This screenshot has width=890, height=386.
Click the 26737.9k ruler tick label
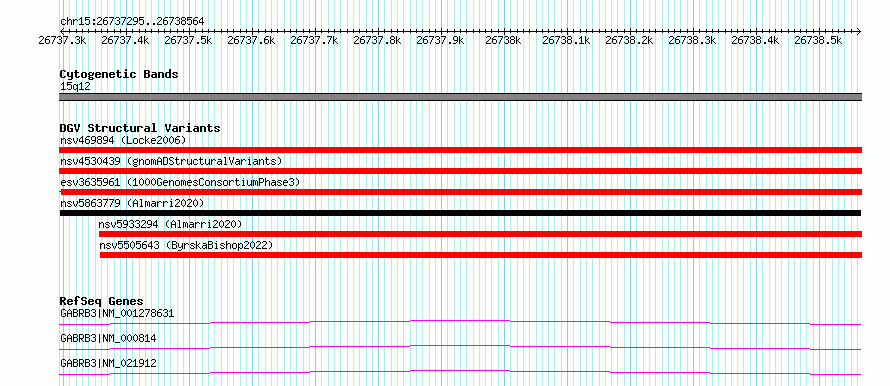point(440,40)
